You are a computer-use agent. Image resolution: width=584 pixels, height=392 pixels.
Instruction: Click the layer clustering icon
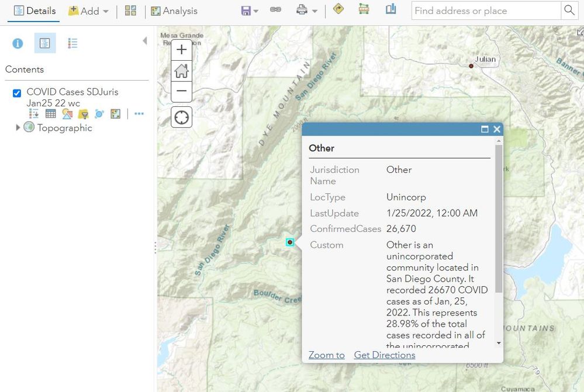pyautogui.click(x=99, y=114)
